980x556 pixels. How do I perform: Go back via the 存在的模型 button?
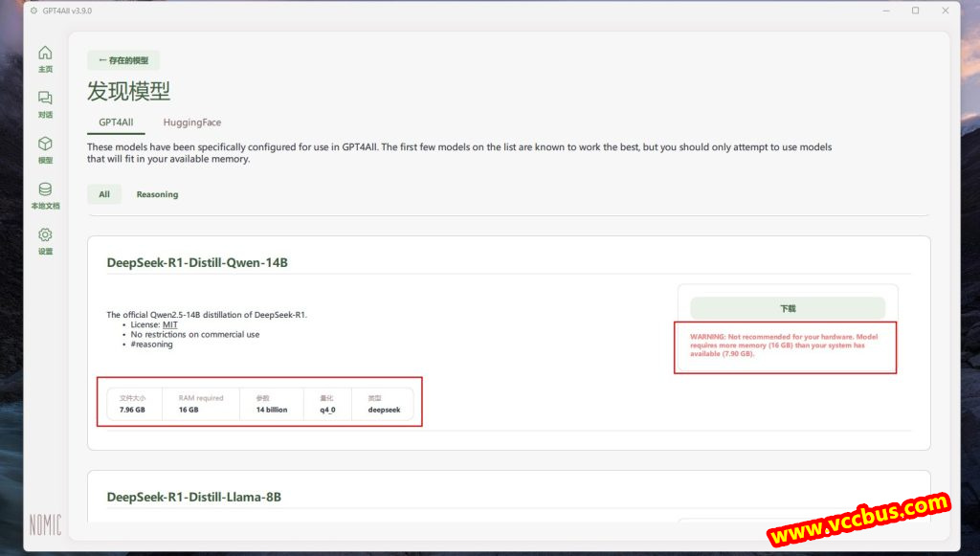(x=123, y=60)
